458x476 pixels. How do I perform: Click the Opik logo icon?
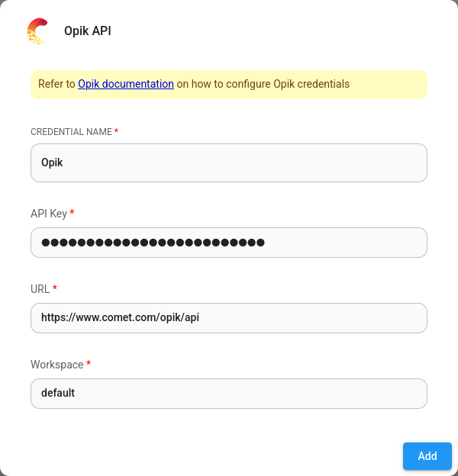[37, 31]
